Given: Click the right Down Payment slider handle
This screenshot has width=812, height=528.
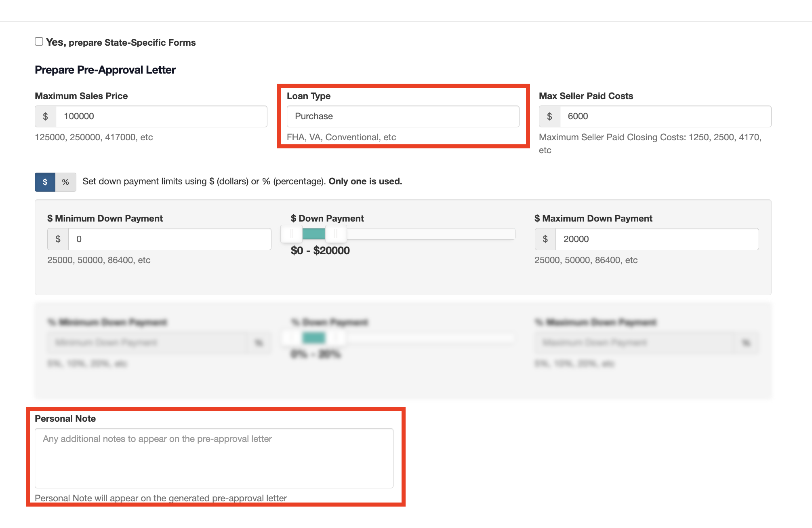Looking at the screenshot, I should tap(336, 234).
